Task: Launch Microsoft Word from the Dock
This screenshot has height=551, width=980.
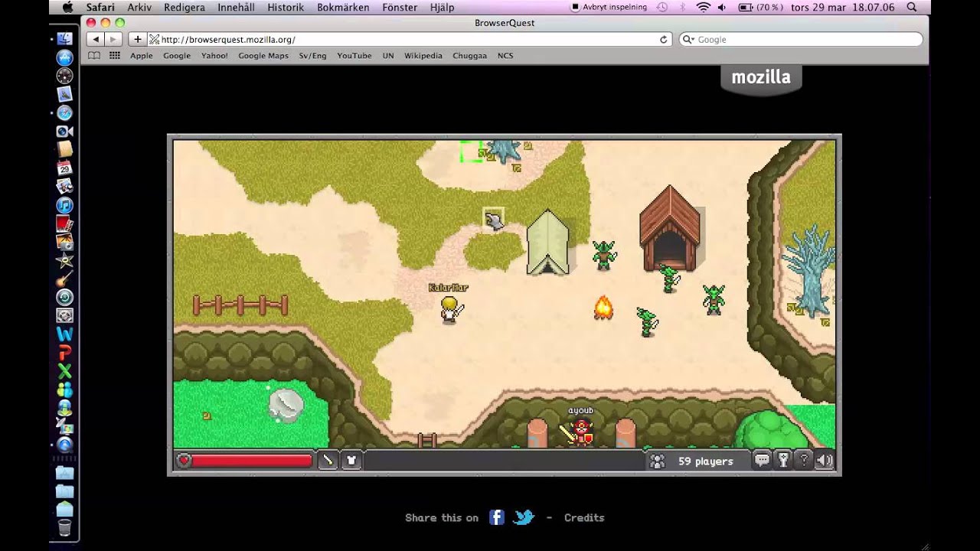Action: pos(64,334)
